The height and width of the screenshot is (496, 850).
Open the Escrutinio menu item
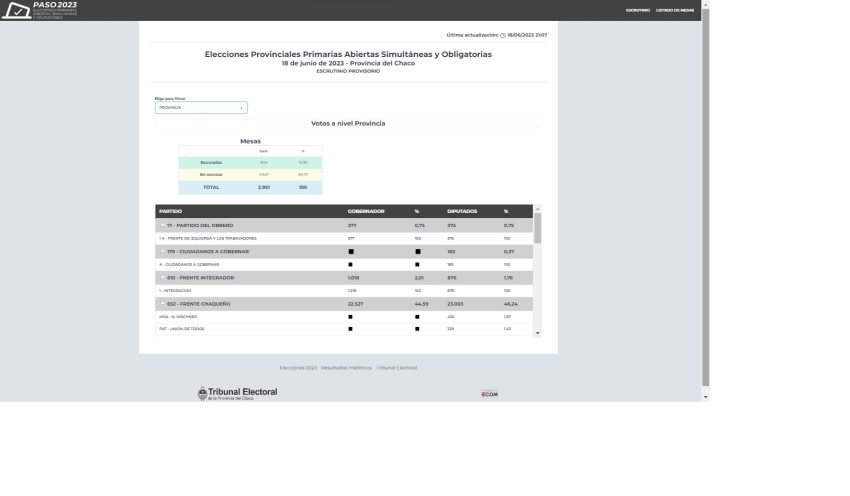[x=637, y=10]
